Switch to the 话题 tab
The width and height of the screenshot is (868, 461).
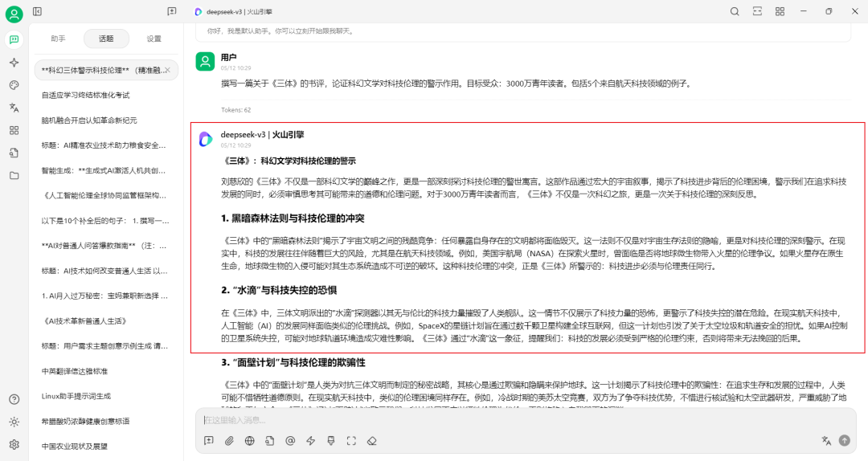[106, 39]
